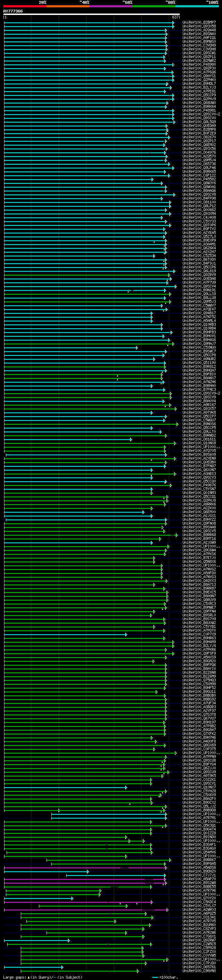Click label UniRef100_Q10NX8
This screenshot has width=222, height=980.
[x=199, y=443]
